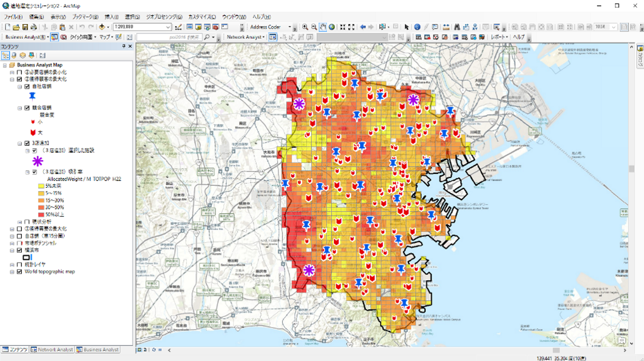Open the map scale dropdown
Viewport: 644px width, 361px height.
pyautogui.click(x=168, y=27)
